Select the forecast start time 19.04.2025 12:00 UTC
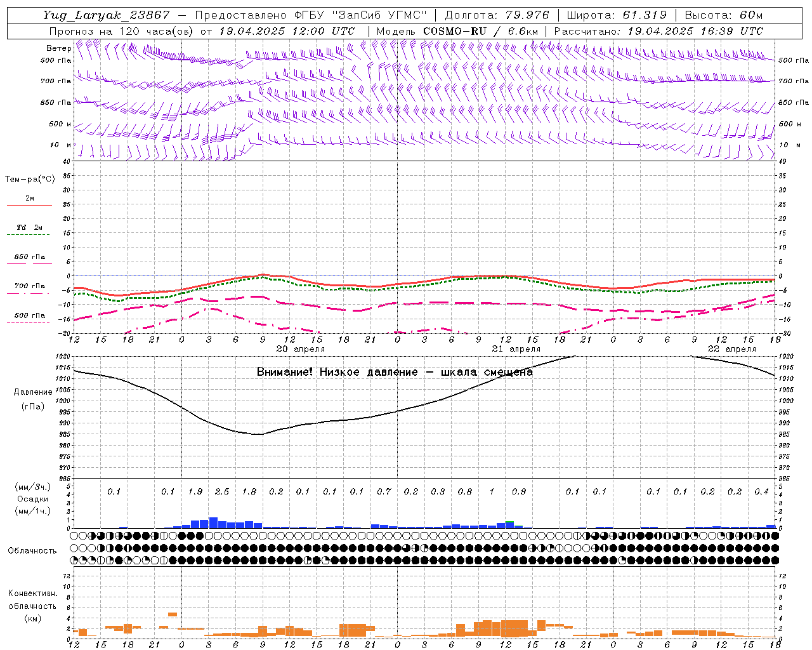Image resolution: width=812 pixels, height=650 pixels. click(x=287, y=31)
